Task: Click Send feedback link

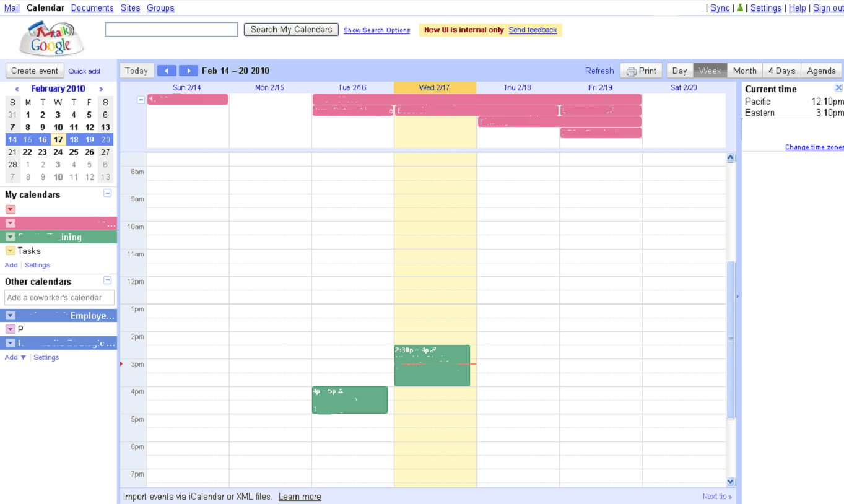Action: tap(533, 30)
